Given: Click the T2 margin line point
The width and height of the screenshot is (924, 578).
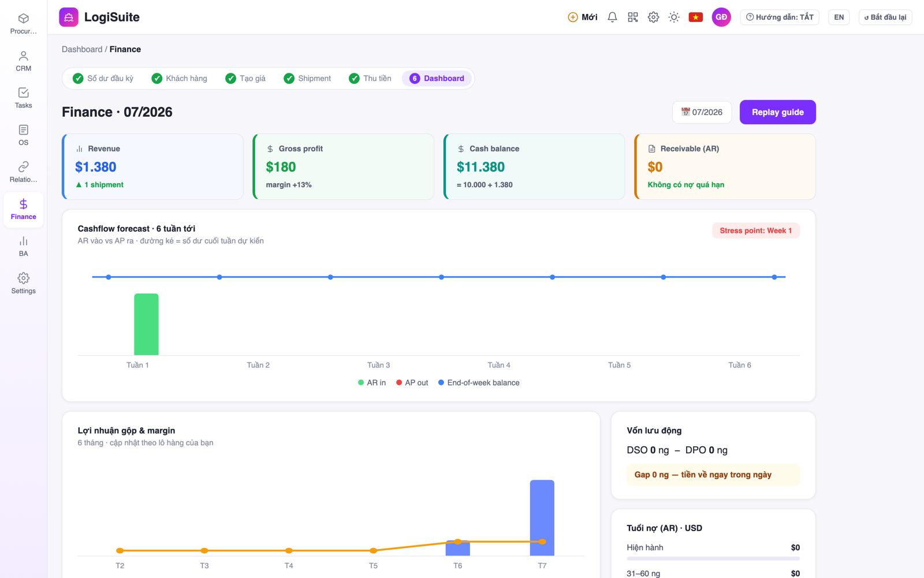Looking at the screenshot, I should (120, 551).
